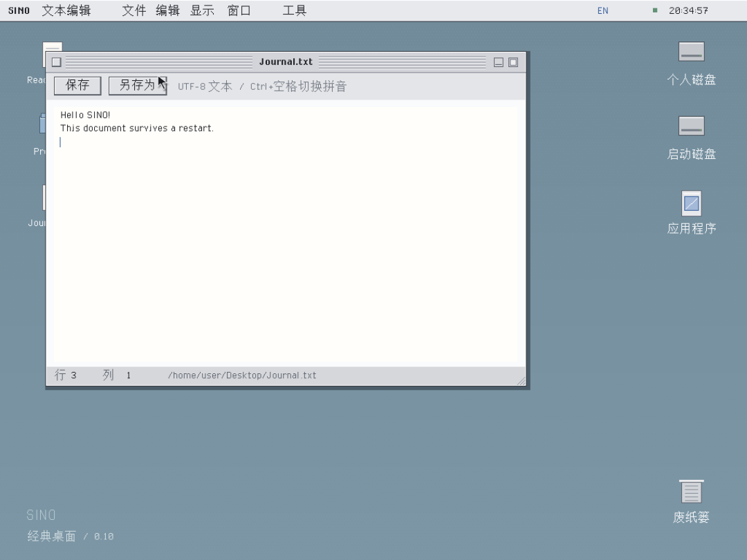Click the 行 3 line indicator
747x560 pixels.
(x=66, y=375)
